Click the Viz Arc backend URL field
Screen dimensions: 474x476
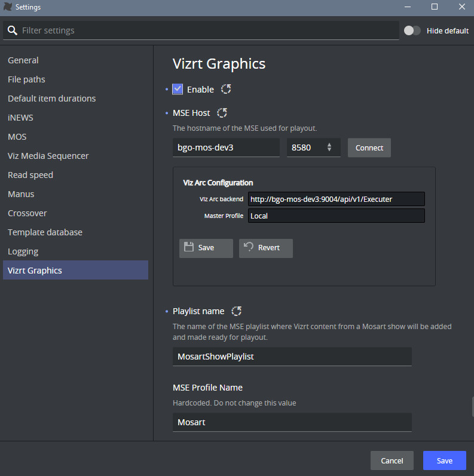point(336,199)
